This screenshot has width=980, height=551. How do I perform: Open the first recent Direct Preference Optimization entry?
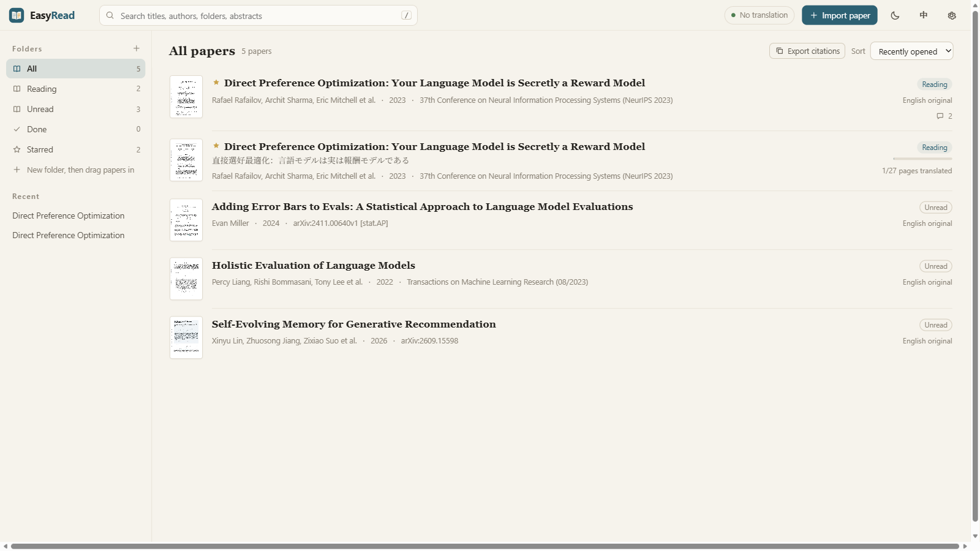coord(69,216)
